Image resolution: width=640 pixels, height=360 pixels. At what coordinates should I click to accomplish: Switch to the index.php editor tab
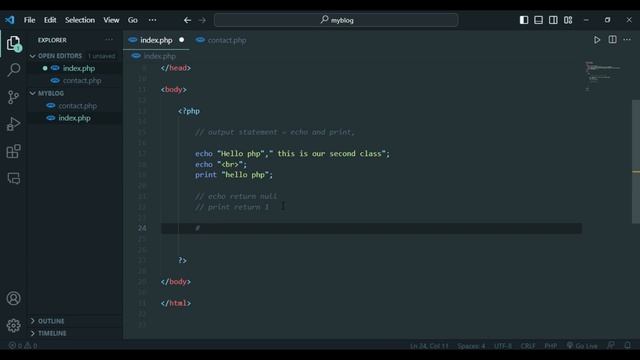point(156,40)
